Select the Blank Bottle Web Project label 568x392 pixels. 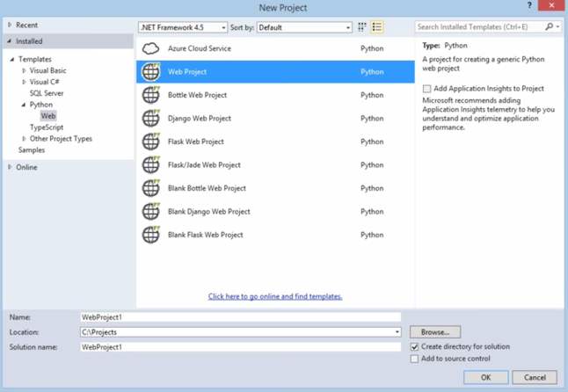[x=207, y=188]
